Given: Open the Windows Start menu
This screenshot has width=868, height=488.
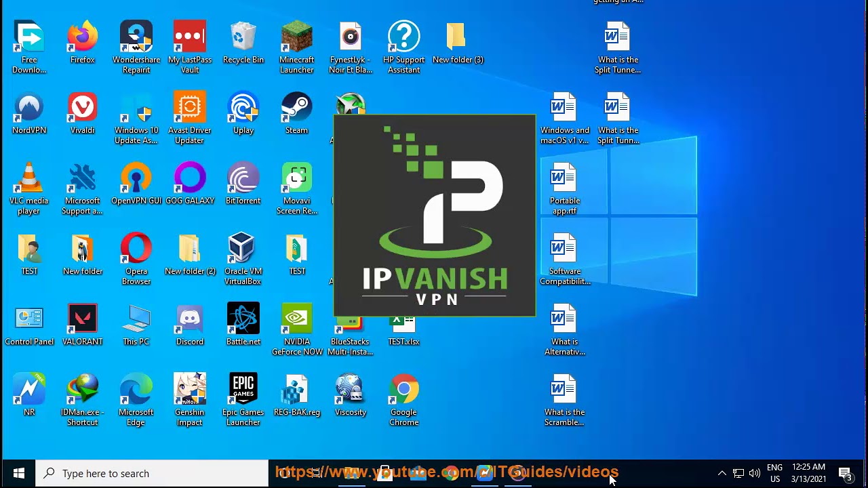Looking at the screenshot, I should [18, 473].
